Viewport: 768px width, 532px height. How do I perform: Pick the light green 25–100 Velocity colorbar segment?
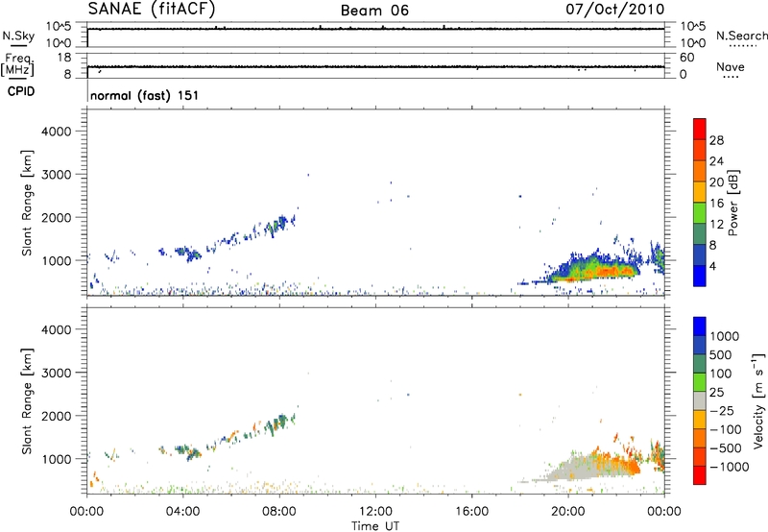(x=700, y=382)
